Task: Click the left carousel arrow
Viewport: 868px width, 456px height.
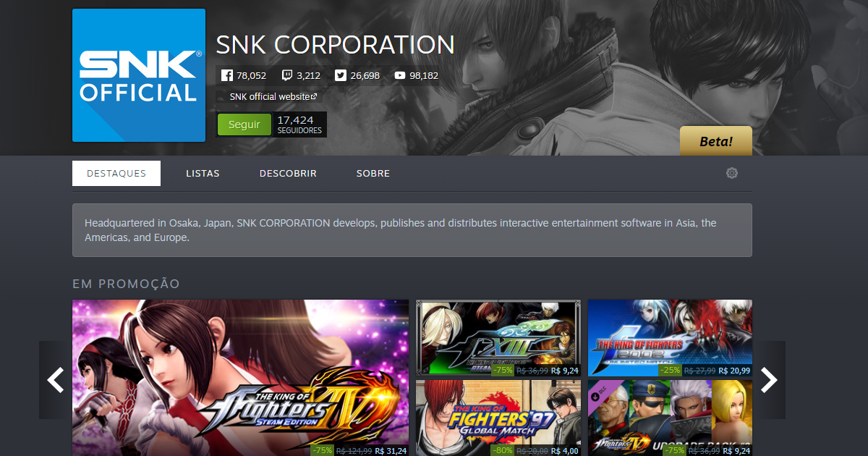Action: tap(56, 380)
